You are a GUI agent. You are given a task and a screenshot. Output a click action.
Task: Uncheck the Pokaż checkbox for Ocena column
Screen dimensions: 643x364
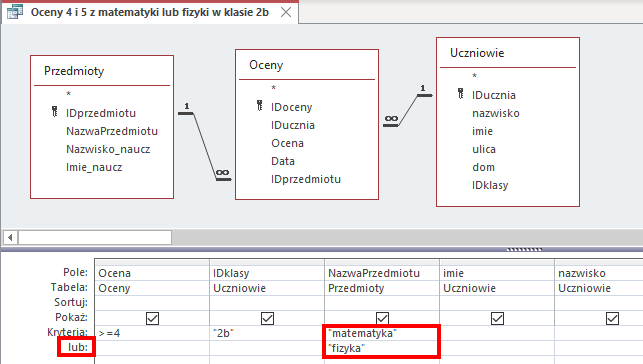pos(153,318)
